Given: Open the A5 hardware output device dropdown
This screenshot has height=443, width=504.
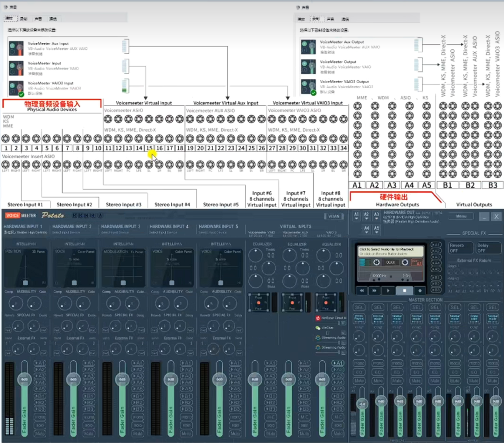Looking at the screenshot, I should coord(376,229).
